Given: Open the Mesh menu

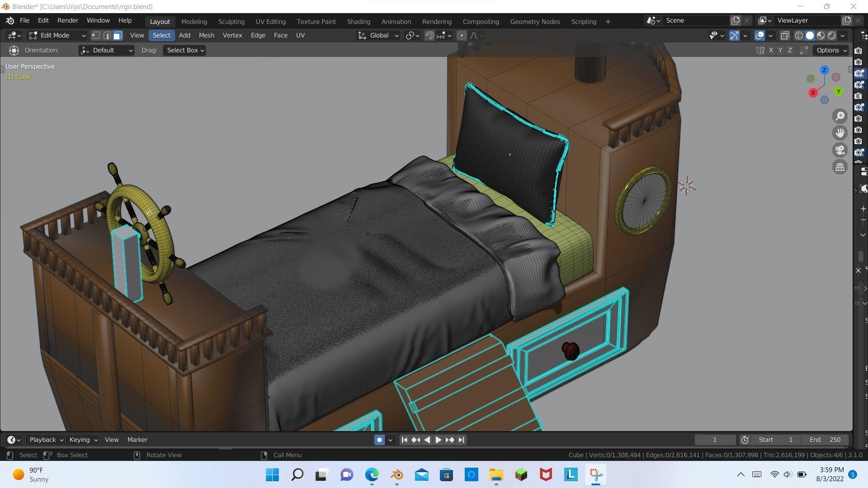Looking at the screenshot, I should (x=206, y=35).
